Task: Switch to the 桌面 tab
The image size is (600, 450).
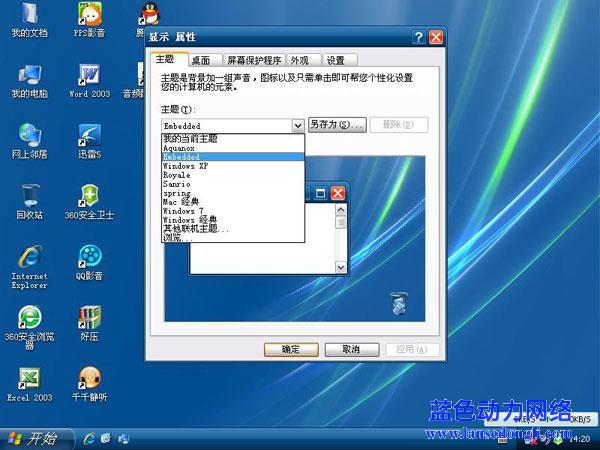Action: tap(205, 60)
